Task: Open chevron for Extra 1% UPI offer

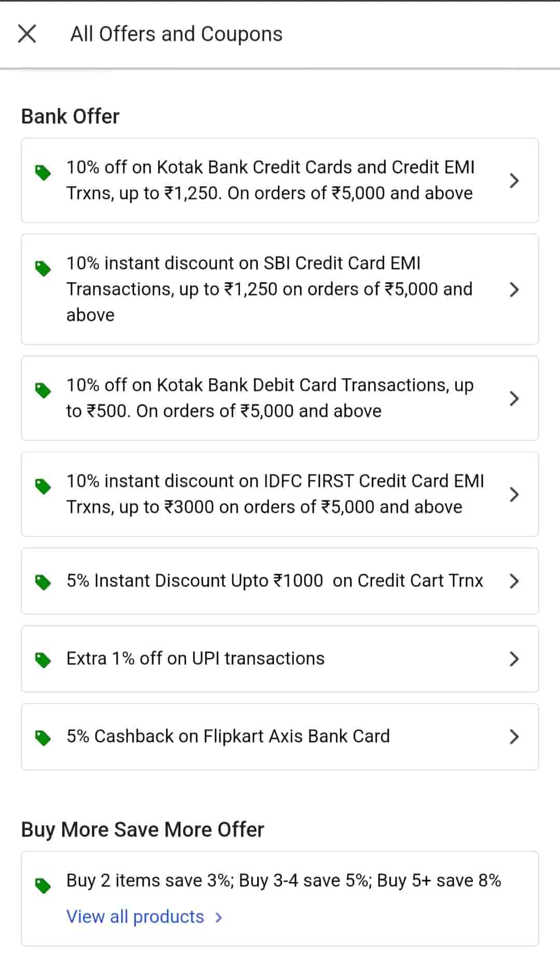Action: point(514,659)
